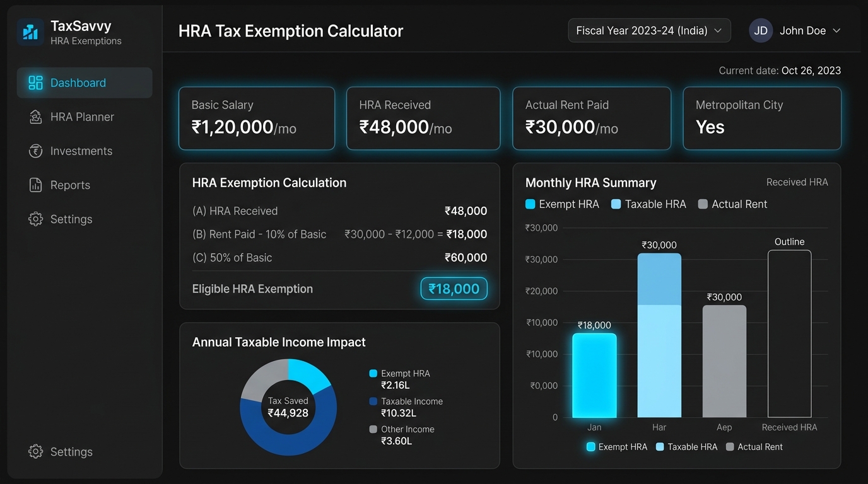The height and width of the screenshot is (484, 868).
Task: Select the HRA Received card
Action: click(x=423, y=118)
